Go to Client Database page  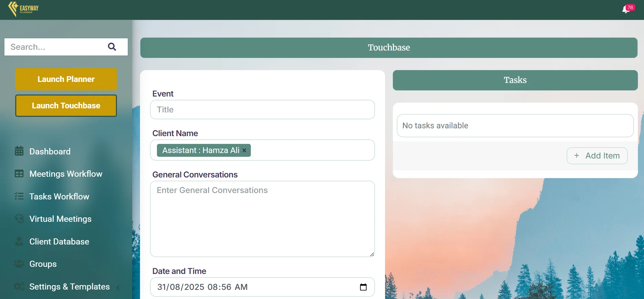click(59, 241)
